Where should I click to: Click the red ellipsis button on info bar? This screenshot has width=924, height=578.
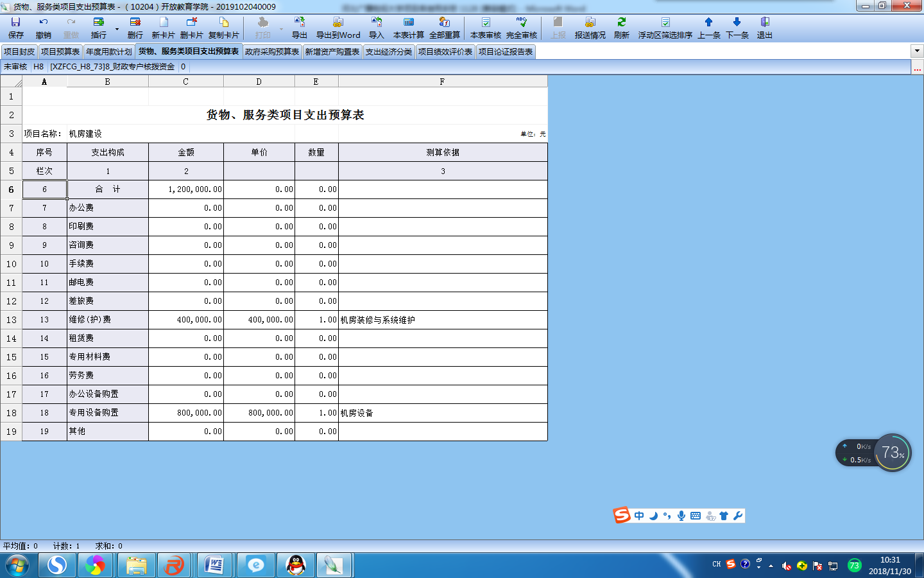click(917, 67)
